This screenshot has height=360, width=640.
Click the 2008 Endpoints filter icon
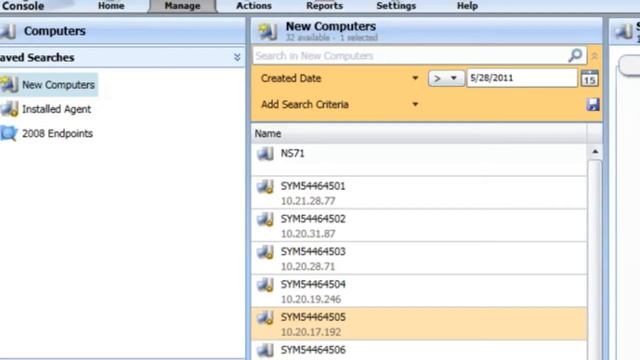coord(9,133)
